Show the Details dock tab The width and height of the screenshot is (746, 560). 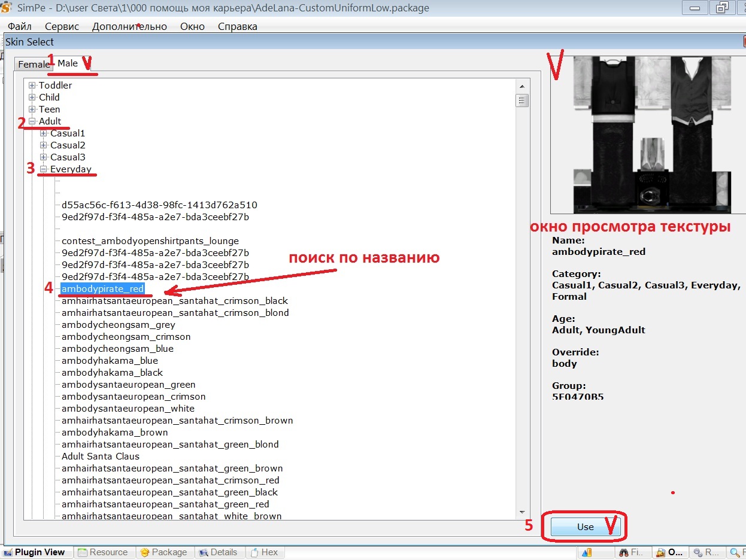click(218, 552)
